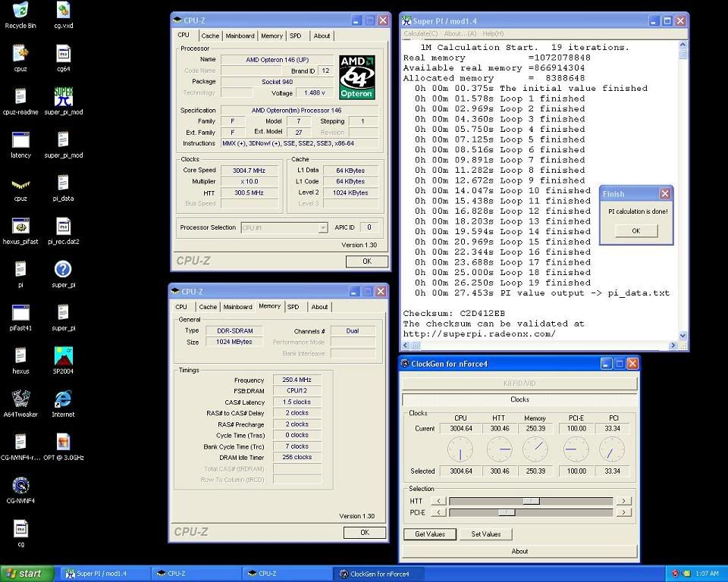Click OK in the lower CPU-Z Memory window
The height and width of the screenshot is (582, 728).
[365, 532]
